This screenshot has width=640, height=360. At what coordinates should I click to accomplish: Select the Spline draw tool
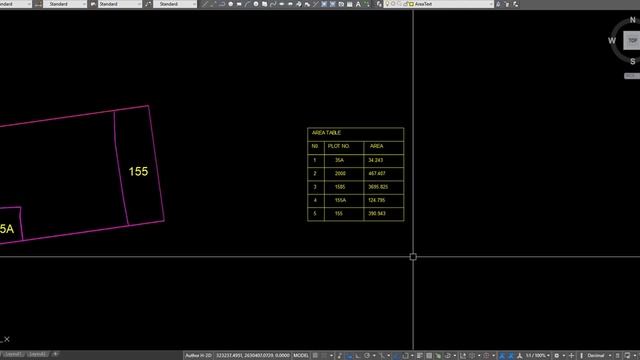pos(273,4)
